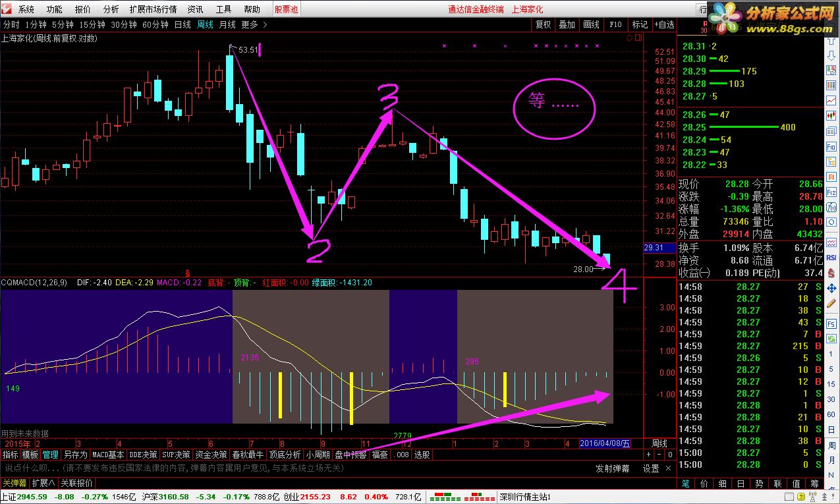Viewport: 840px width, 504px height.
Task: Click the down arrow icon in right sidebar
Action: coord(831,55)
